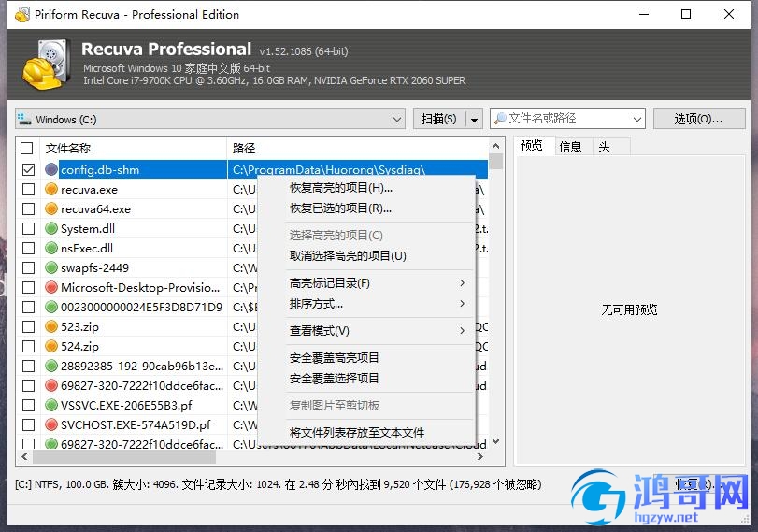
Task: Check the 523.zip checkbox
Action: pyautogui.click(x=29, y=326)
